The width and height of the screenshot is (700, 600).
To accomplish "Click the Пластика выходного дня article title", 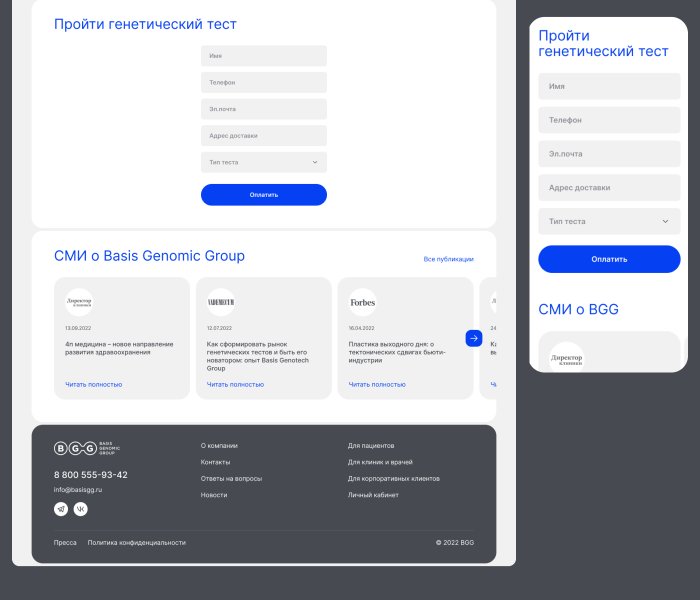I will click(x=397, y=352).
